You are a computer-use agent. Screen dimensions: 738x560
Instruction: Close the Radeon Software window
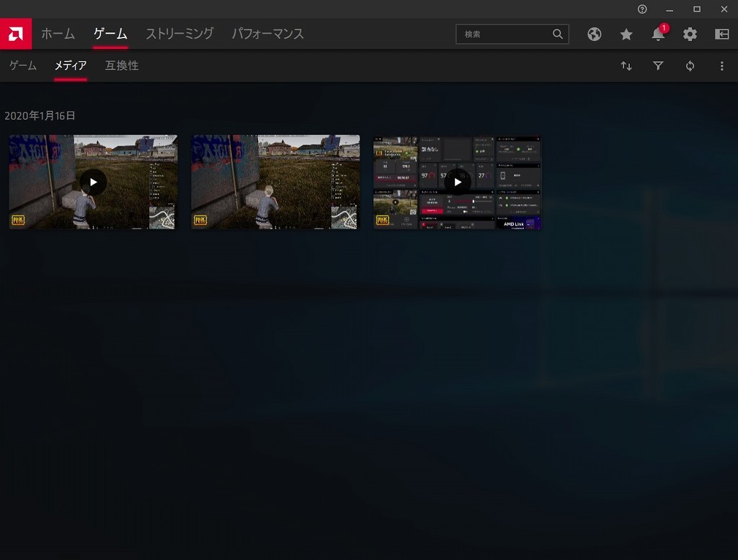point(724,9)
